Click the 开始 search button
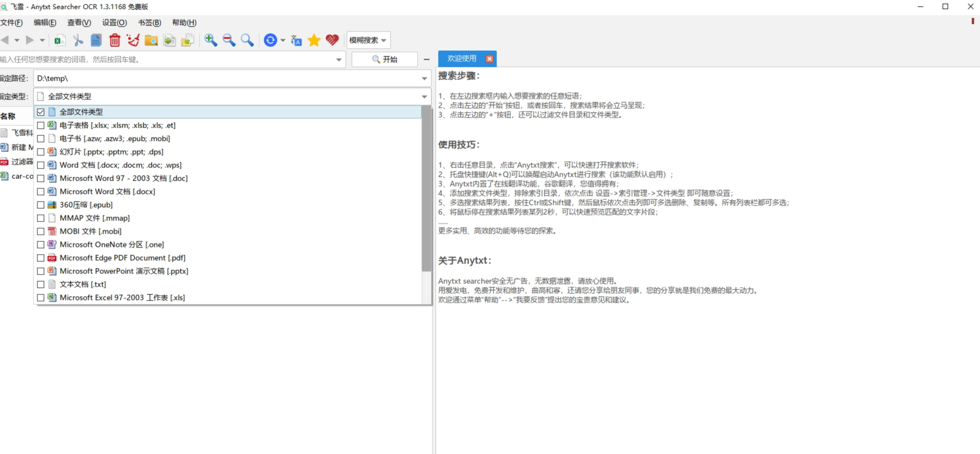980x454 pixels. pyautogui.click(x=385, y=59)
